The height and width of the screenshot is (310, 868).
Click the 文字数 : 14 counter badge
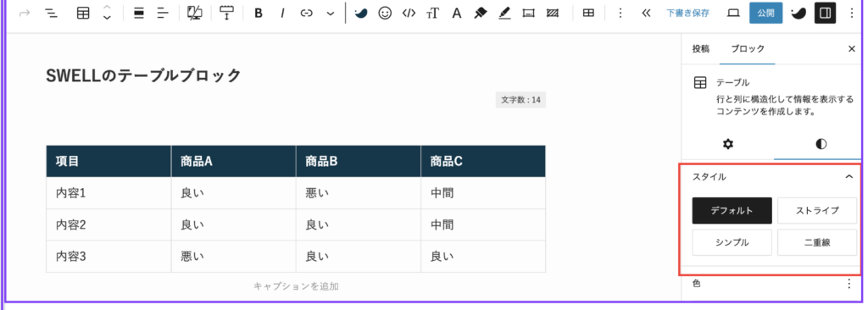point(520,100)
